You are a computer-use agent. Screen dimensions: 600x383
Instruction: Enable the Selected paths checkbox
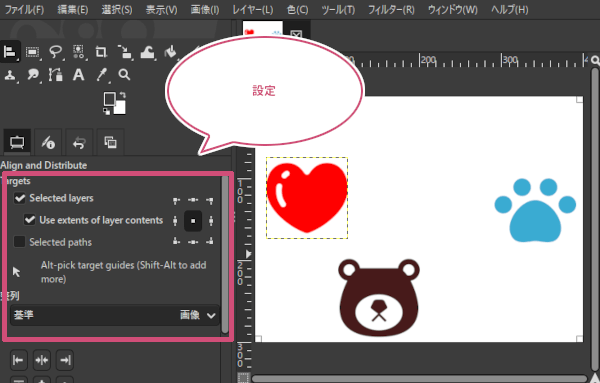point(20,242)
